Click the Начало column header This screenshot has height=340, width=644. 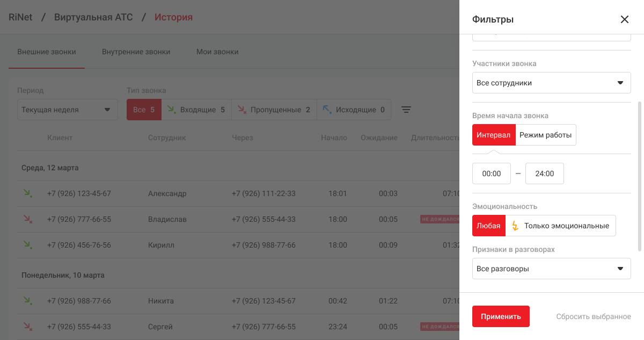(x=334, y=138)
